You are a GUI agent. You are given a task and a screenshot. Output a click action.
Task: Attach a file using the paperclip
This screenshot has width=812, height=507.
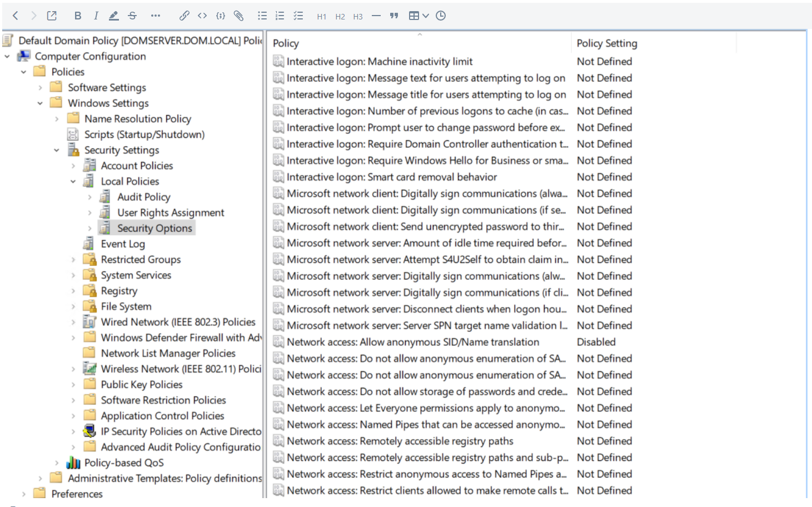point(239,16)
